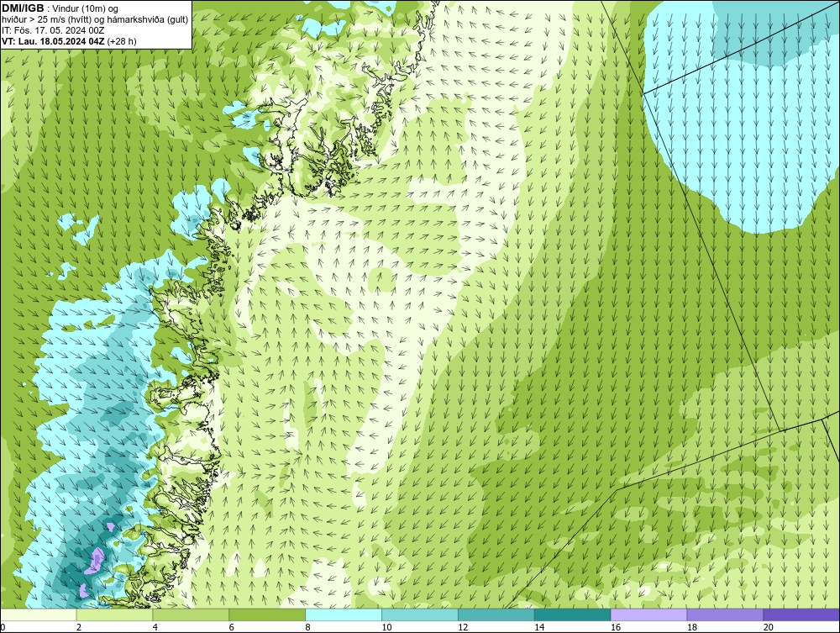The image size is (840, 633).
Task: Click the 6–8 m/s dark green swatch
Action: pos(267,615)
